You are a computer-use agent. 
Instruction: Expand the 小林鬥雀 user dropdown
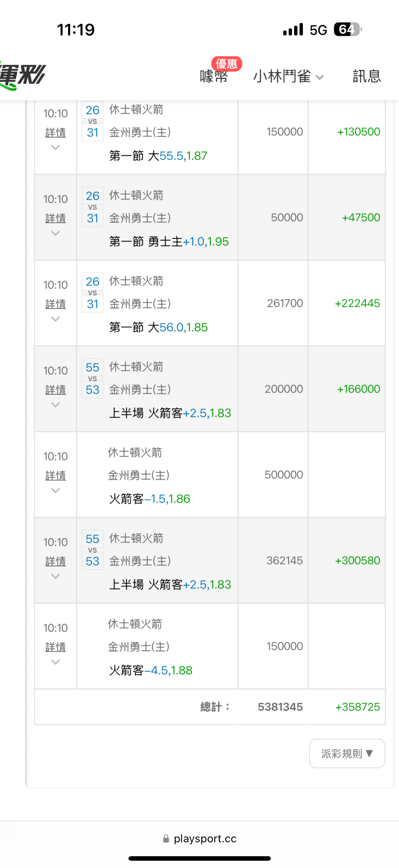[288, 77]
